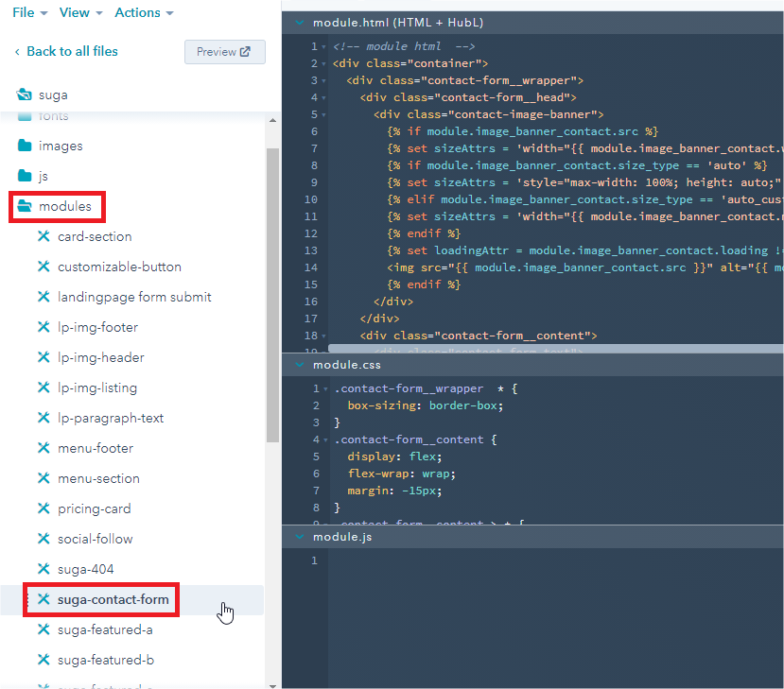Viewport: 784px width, 689px height.
Task: Open the images folder icon
Action: tap(25, 146)
